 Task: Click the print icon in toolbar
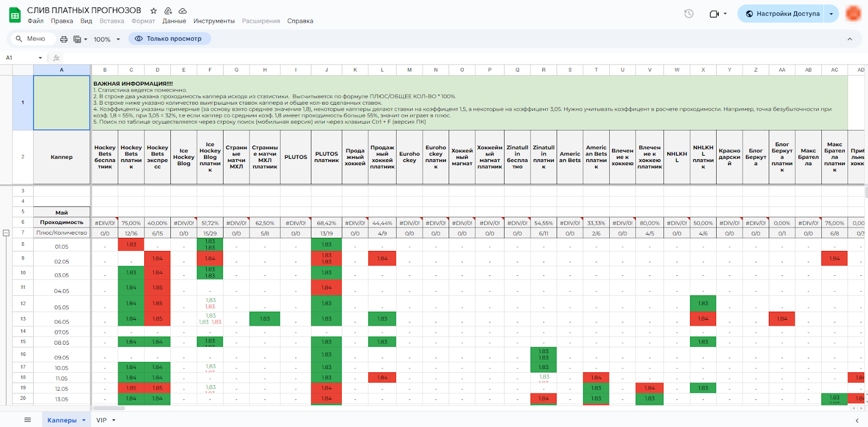point(64,39)
